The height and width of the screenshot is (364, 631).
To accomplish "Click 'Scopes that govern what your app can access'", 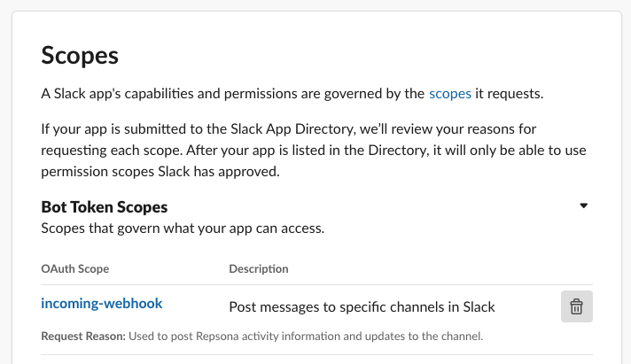I will 183,230.
